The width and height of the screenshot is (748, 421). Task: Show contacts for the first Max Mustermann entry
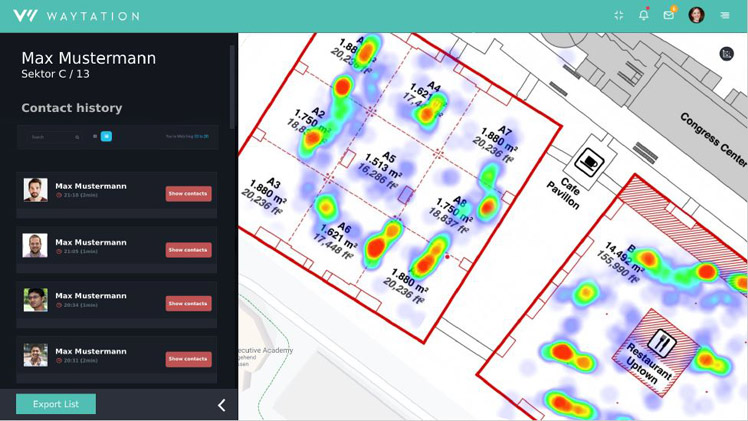pyautogui.click(x=188, y=194)
